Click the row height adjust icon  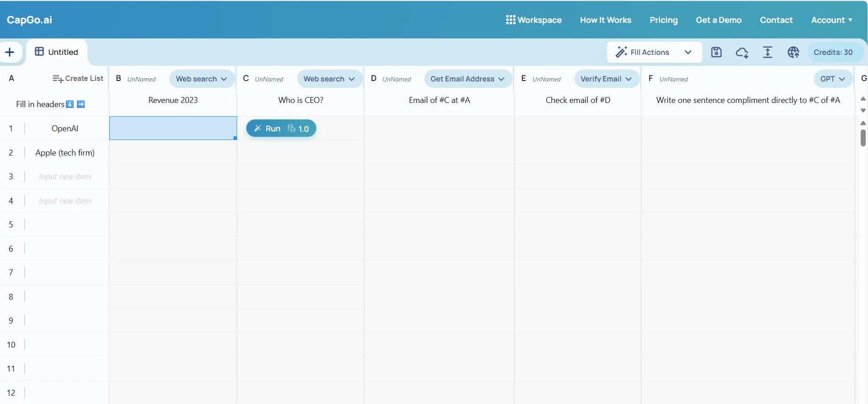coord(767,52)
